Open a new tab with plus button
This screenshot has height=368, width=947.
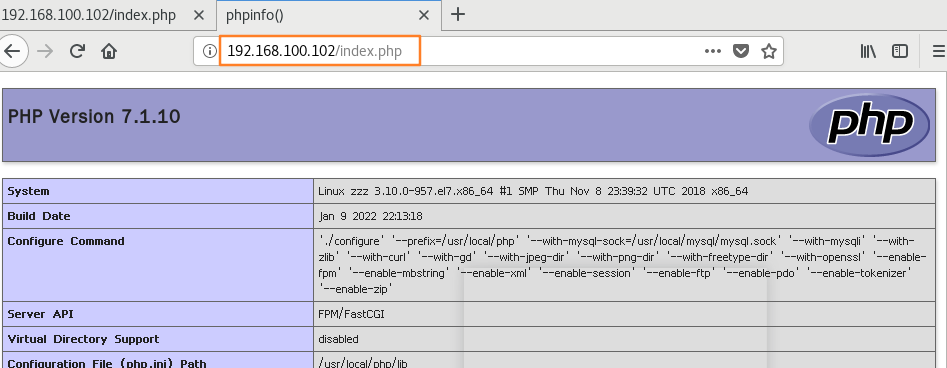458,15
